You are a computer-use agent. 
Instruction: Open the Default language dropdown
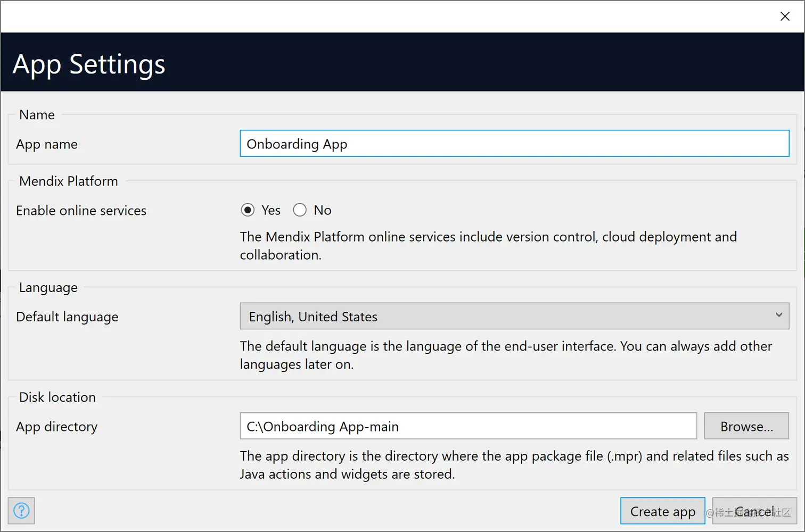pyautogui.click(x=514, y=317)
